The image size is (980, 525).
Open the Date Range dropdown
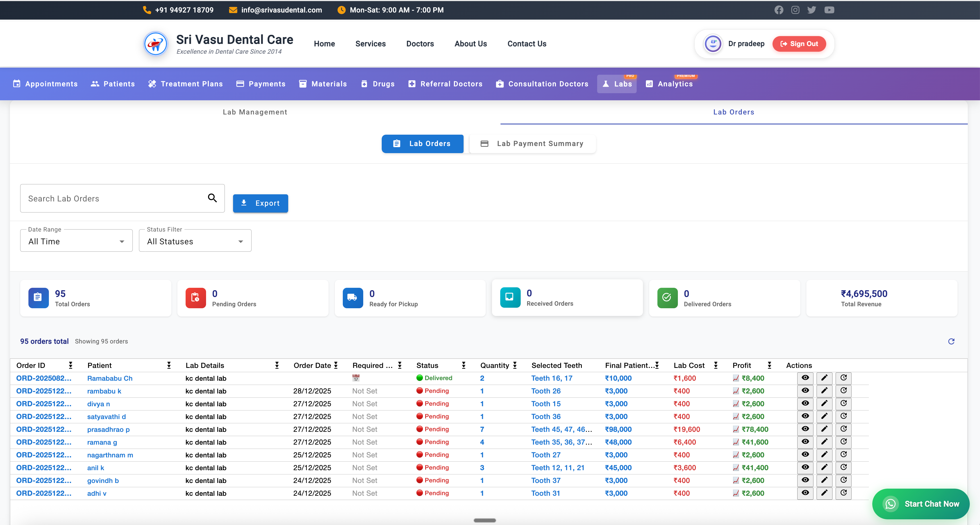coord(76,241)
